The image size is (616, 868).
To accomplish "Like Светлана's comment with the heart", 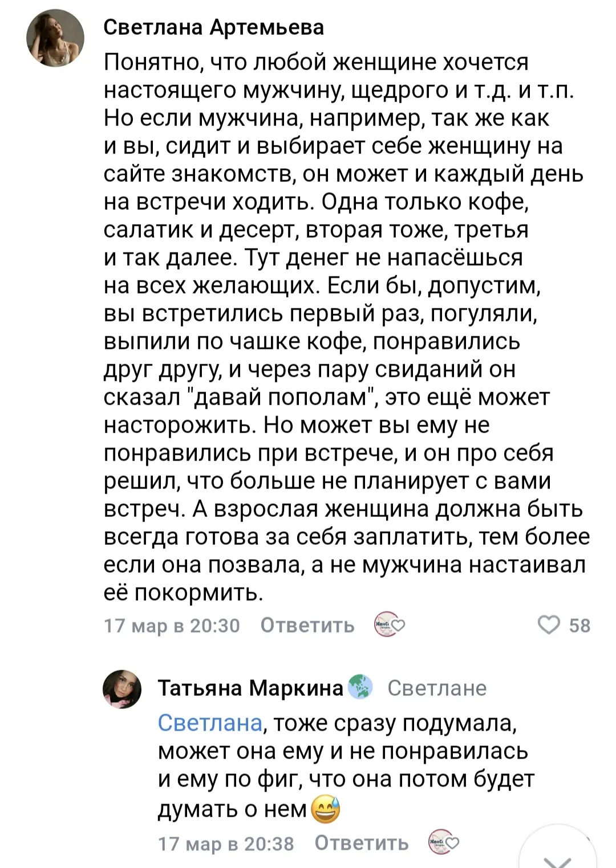I will point(549,625).
